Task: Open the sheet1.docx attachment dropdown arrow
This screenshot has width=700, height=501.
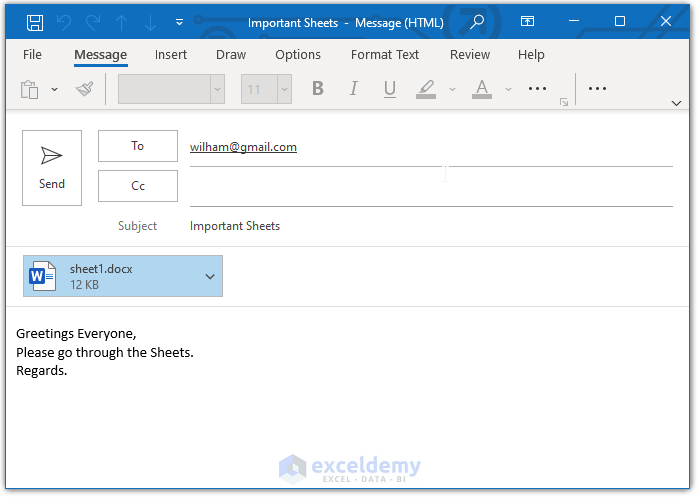Action: 210,276
